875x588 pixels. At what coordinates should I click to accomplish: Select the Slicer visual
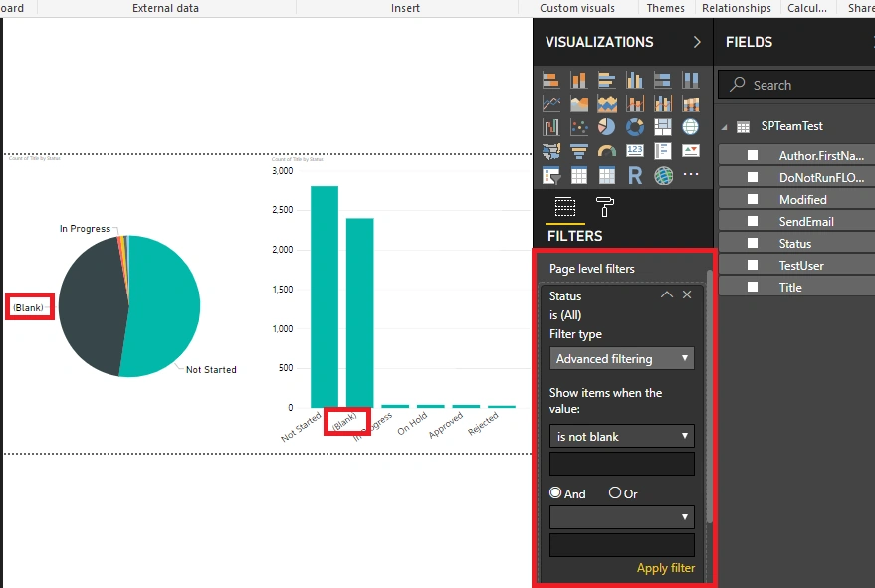(x=551, y=176)
